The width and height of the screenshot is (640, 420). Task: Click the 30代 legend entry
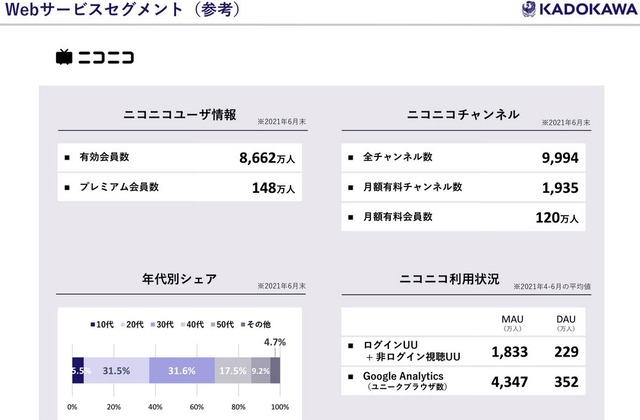point(162,324)
